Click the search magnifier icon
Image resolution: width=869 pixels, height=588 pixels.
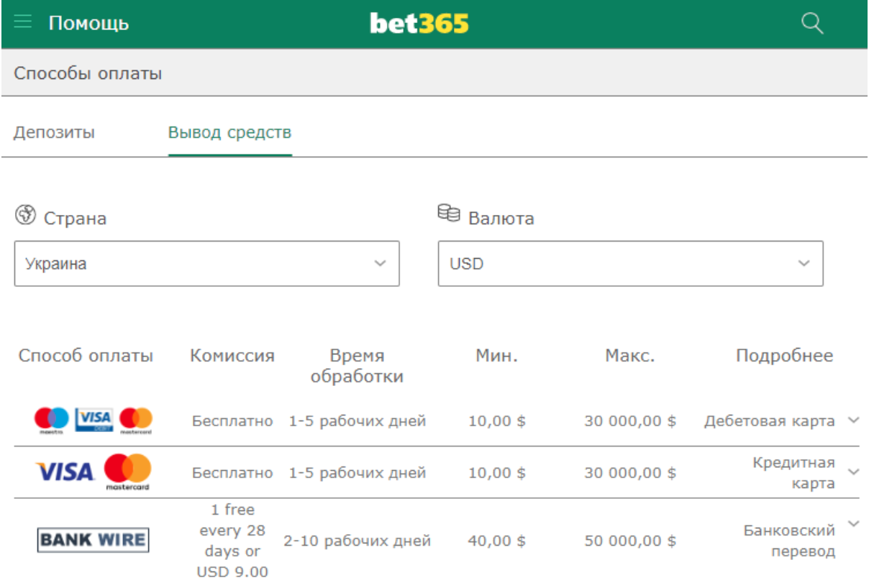pos(812,23)
